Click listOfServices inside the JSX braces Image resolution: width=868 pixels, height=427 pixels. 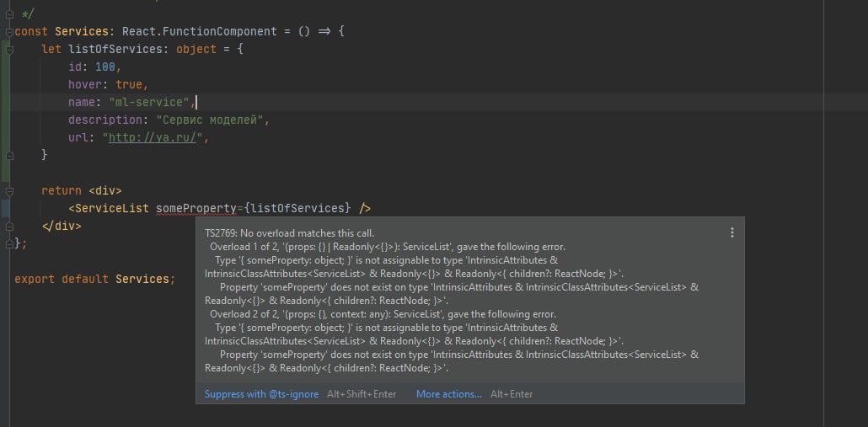pyautogui.click(x=297, y=209)
